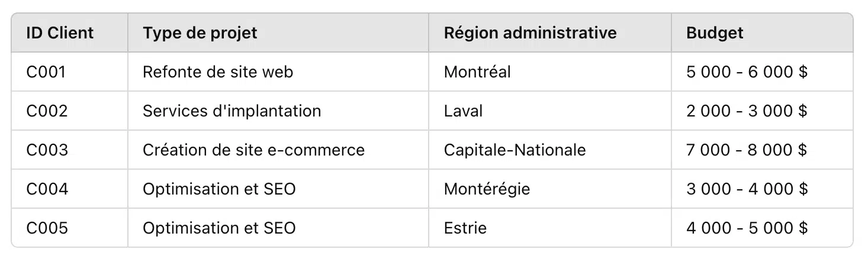Select the C002 client ID cell

tap(70, 111)
